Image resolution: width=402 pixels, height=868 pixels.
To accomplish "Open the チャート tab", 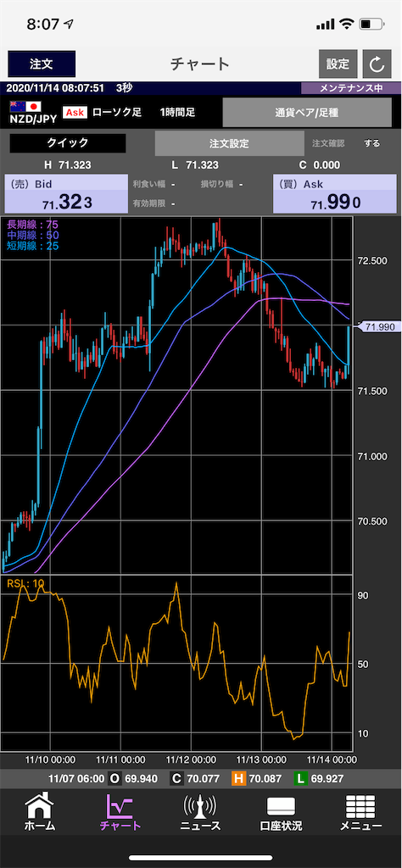I will [x=120, y=813].
